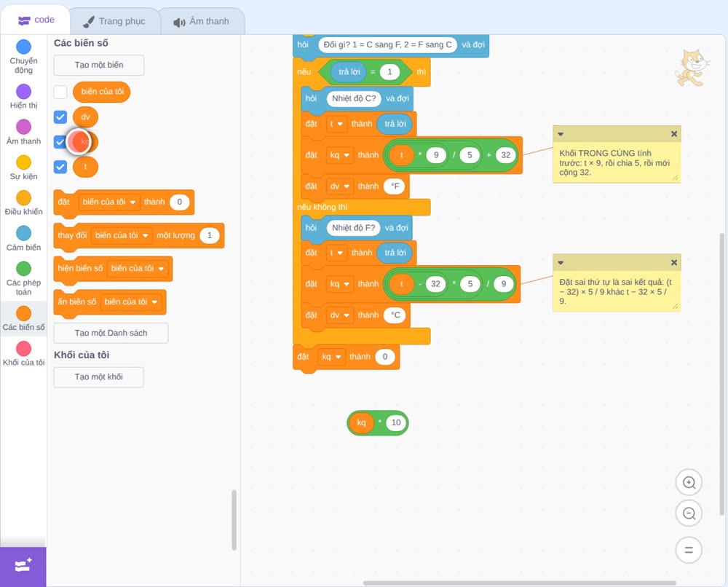Viewport: 728px width, 587px height.
Task: Open variable dropdown in 'hiện biến số' block
Action: pos(138,269)
